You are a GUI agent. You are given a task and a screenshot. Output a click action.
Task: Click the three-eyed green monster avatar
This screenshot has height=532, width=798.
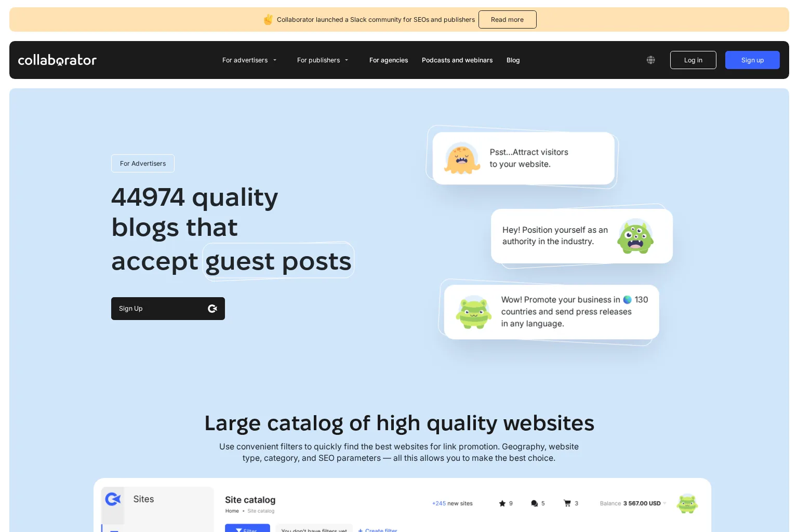click(635, 236)
